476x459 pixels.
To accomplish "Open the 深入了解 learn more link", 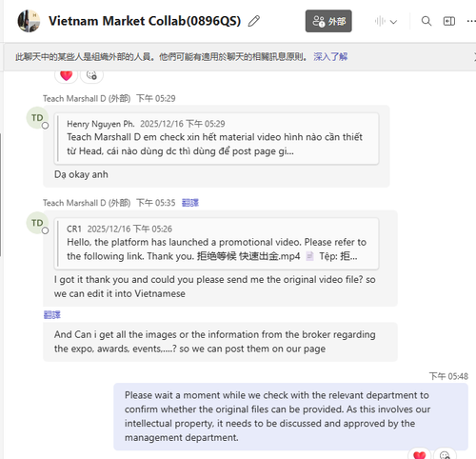I will [330, 57].
